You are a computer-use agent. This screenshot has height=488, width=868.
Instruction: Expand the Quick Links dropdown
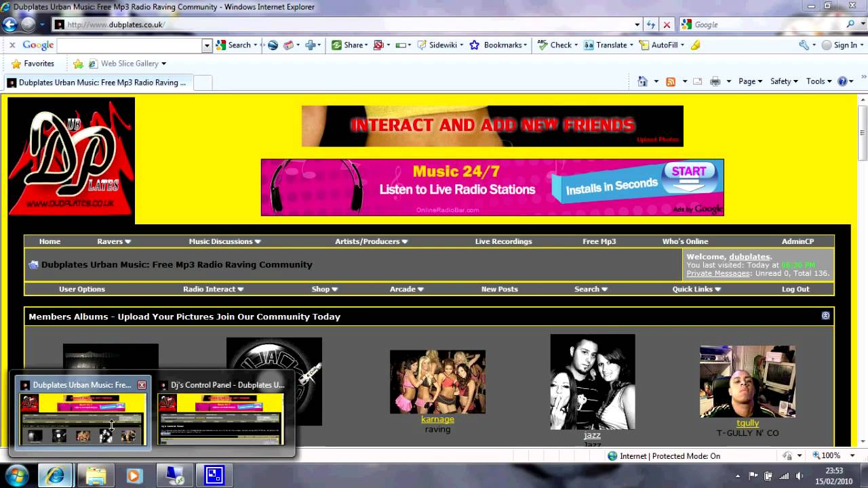click(x=696, y=289)
